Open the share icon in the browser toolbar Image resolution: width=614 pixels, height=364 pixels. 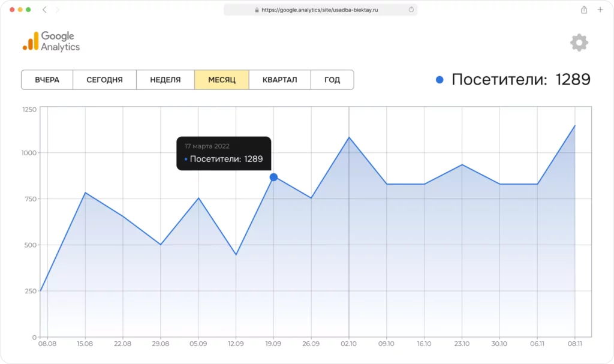pos(584,10)
